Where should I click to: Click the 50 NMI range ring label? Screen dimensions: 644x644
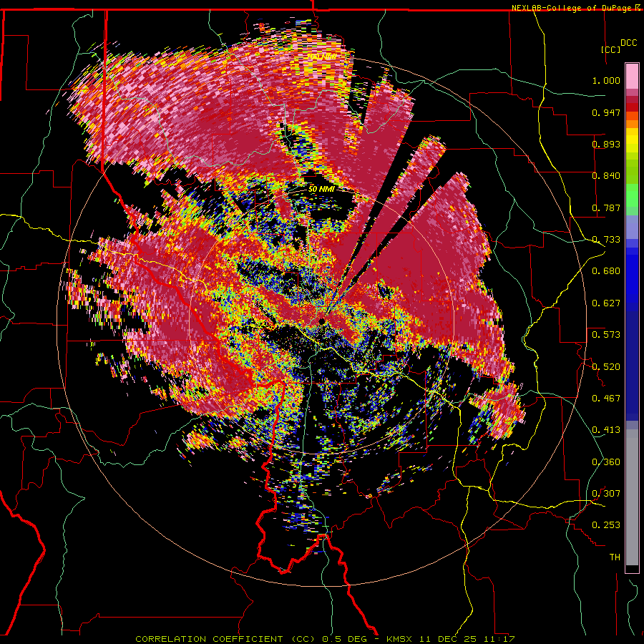(321, 190)
